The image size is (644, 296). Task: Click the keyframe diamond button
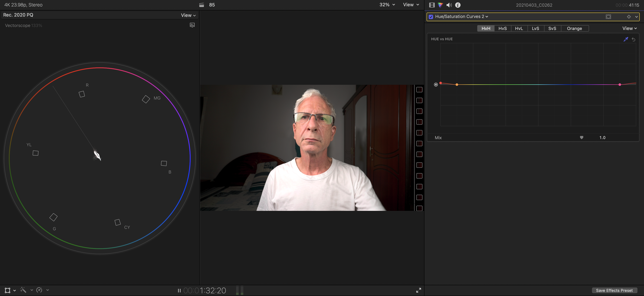pos(629,17)
